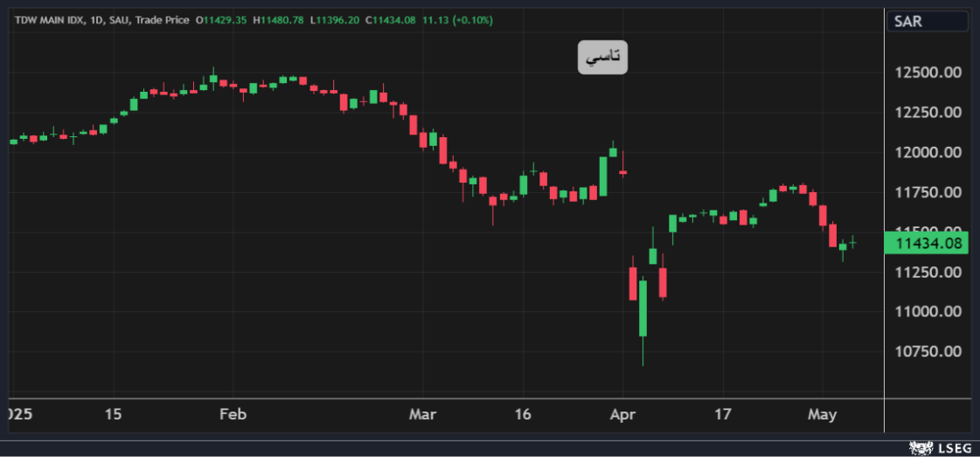Viewport: 980px width, 457px height.
Task: Click the Arabic تاسي label badge
Action: click(602, 58)
